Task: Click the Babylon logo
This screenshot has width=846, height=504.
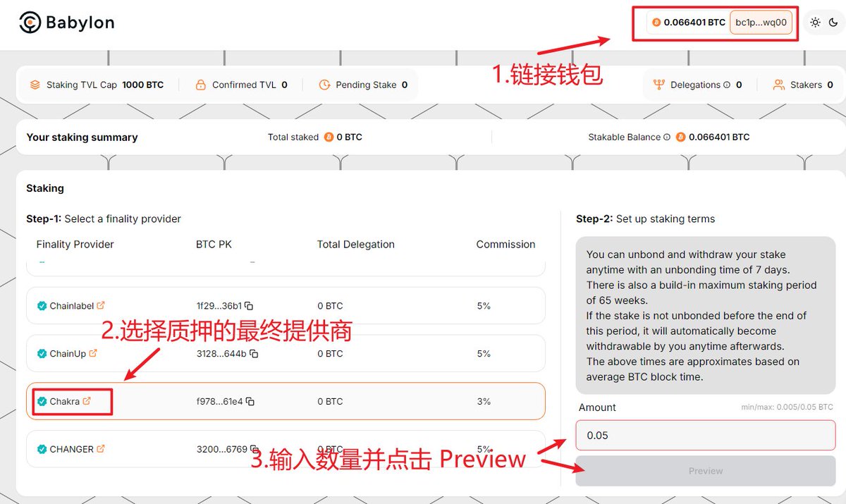Action: point(66,22)
